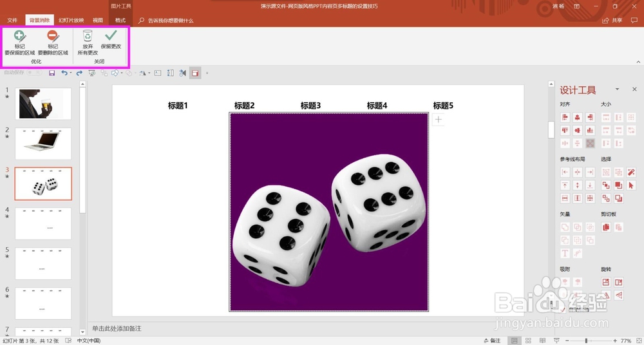Select slide 5 thumbnail
The image size is (644, 345).
click(43, 263)
